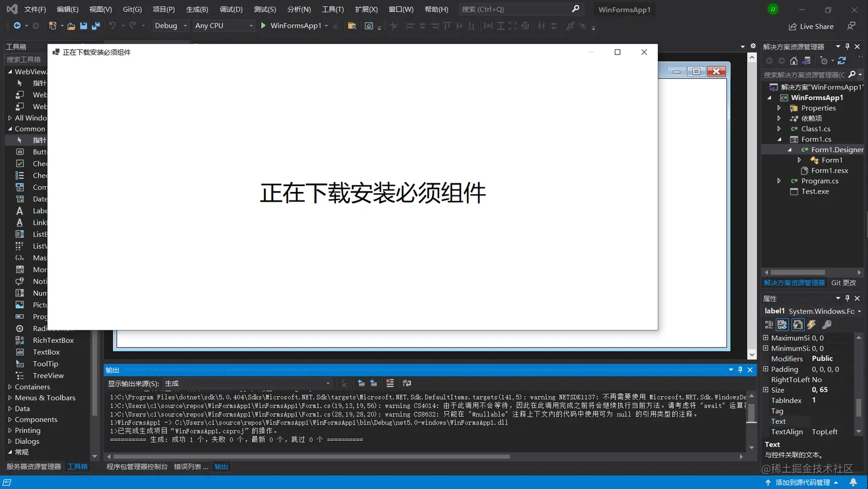Select Form1.resx in Solution Explorer

pos(830,171)
